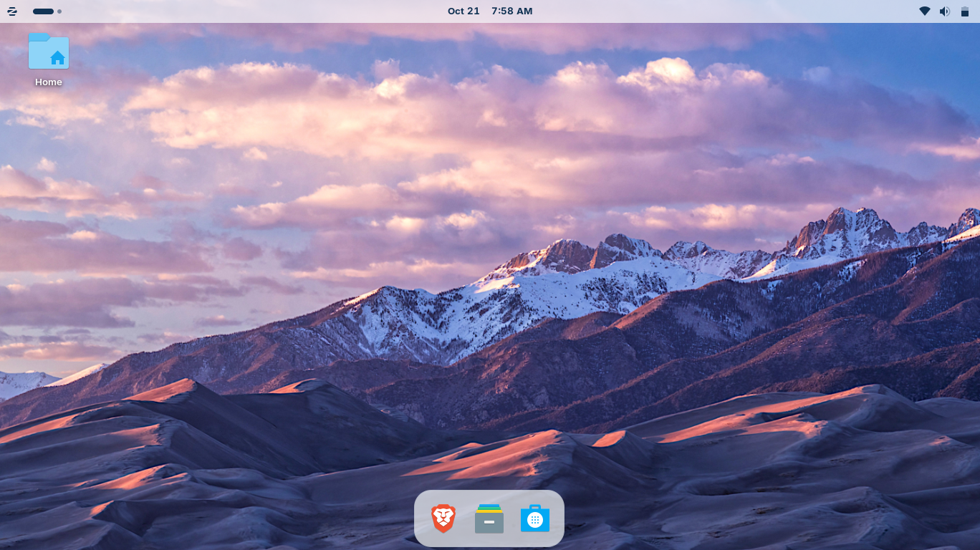The image size is (980, 550).
Task: Select the "Home" label under the folder icon
Action: click(x=49, y=82)
